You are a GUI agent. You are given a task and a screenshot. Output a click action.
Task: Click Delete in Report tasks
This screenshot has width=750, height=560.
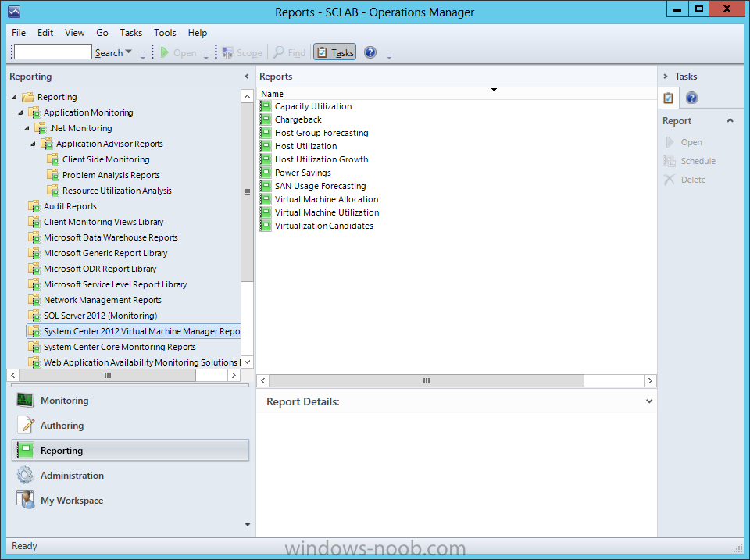685,180
